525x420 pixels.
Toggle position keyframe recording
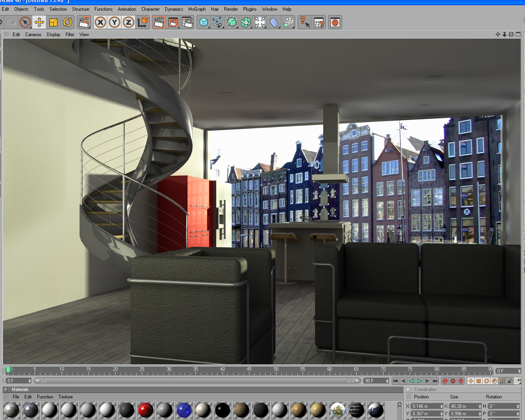coord(471,381)
